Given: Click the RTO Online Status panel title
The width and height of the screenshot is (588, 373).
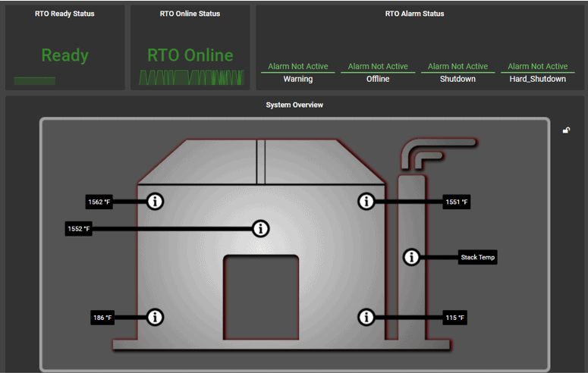Looking at the screenshot, I should tap(190, 14).
